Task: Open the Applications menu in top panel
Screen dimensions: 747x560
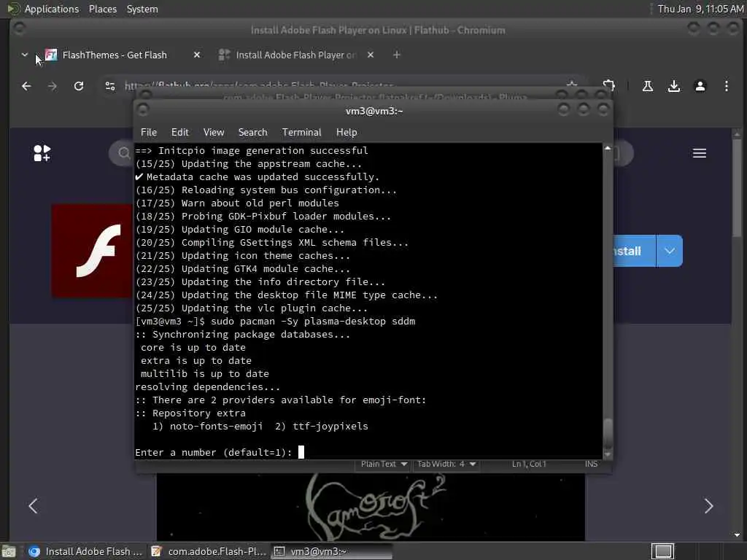Action: [52, 9]
